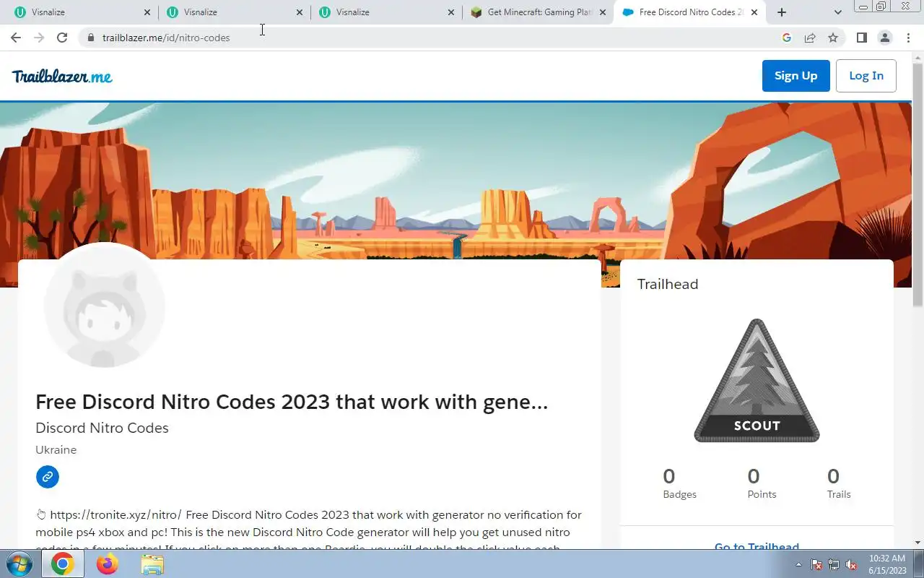Click the 0 Points count
The image size is (924, 578).
pyautogui.click(x=762, y=484)
